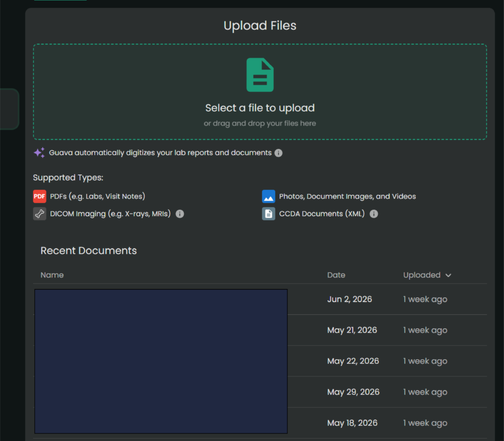Screen dimensions: 504x441
Task: Open info icon next to digitizes lab reports
Action: [x=279, y=153]
